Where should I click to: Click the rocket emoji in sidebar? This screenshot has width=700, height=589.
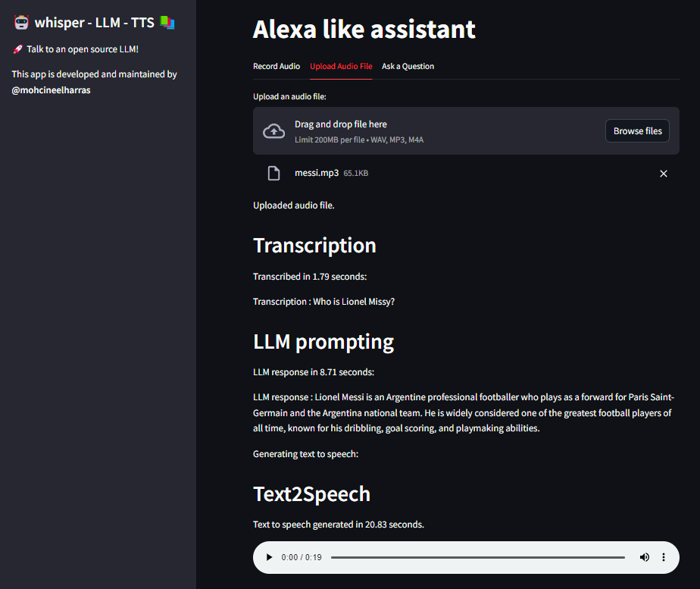coord(17,49)
